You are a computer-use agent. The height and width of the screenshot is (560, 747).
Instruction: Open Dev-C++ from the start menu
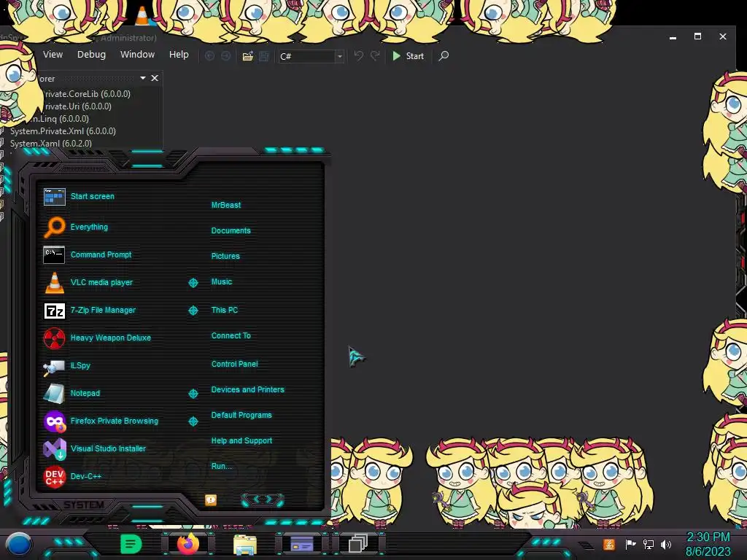point(86,476)
